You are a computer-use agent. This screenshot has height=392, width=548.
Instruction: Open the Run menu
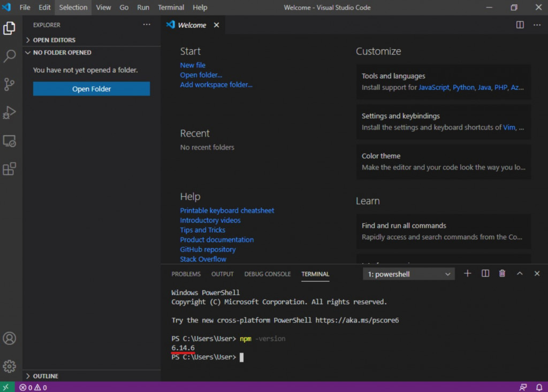tap(143, 7)
